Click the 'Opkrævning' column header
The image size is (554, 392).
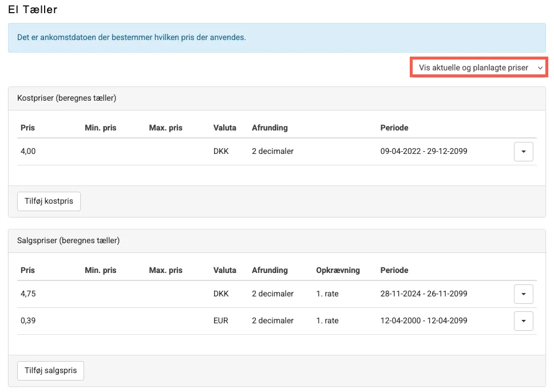pyautogui.click(x=338, y=270)
